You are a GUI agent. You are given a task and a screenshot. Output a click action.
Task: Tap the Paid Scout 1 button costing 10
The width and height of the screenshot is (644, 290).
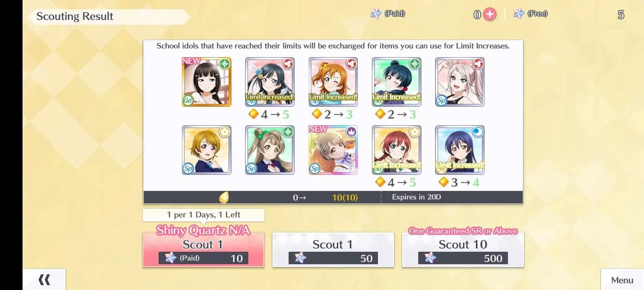(x=203, y=250)
